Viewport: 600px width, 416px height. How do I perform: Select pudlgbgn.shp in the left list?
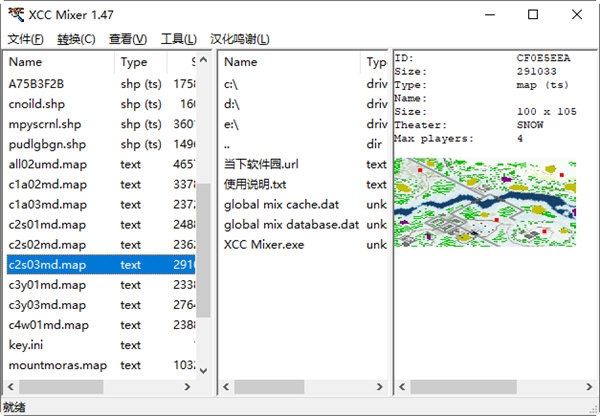[x=101, y=144]
